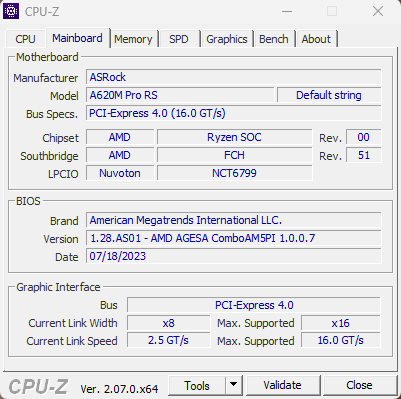Image resolution: width=401 pixels, height=399 pixels.
Task: Click the NCT6799 LPCIO model value
Action: [x=235, y=173]
